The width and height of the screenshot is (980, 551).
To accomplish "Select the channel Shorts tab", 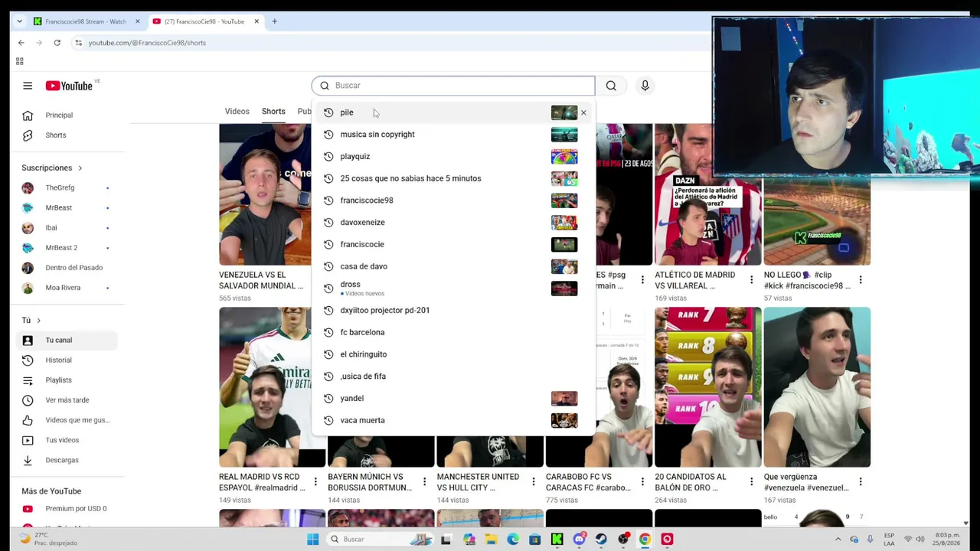I will 273,112.
